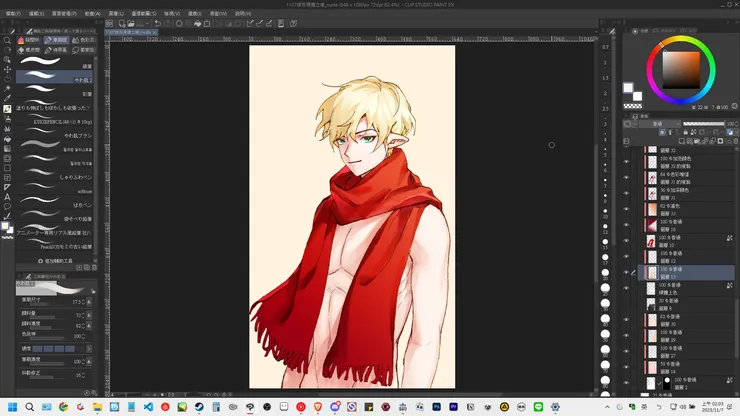Select the Airbrush tool
Screen dimensions: 740x416
[7, 119]
